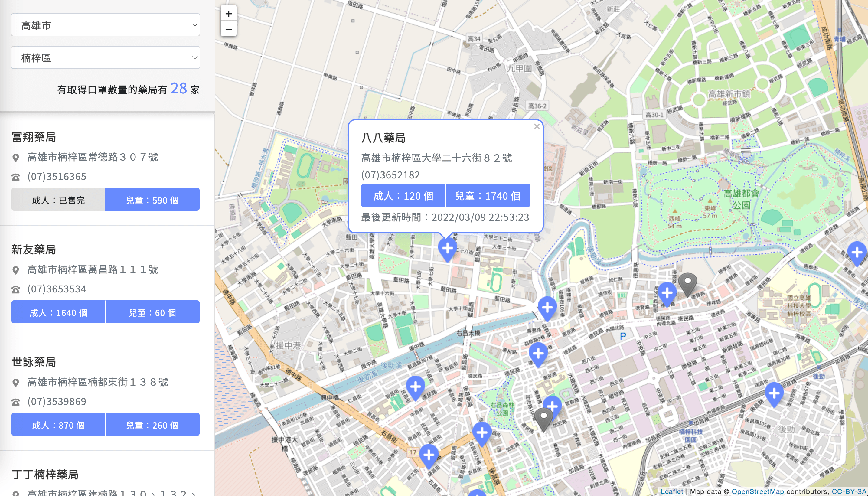Click address 高雄市楠梓區萬昌路111號

point(93,269)
